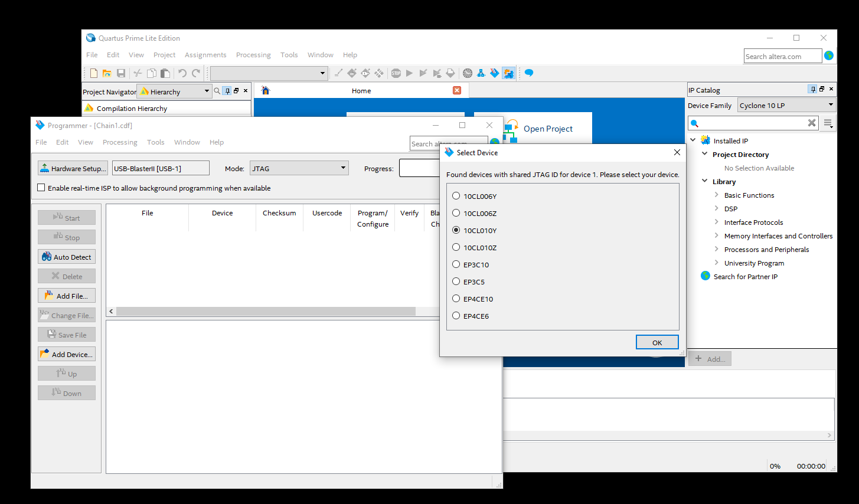Select the EP4CE6 radio button
859x504 pixels.
[456, 316]
